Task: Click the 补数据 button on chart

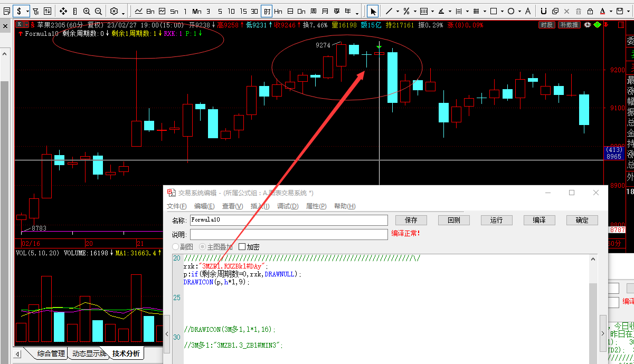Action: [x=569, y=25]
